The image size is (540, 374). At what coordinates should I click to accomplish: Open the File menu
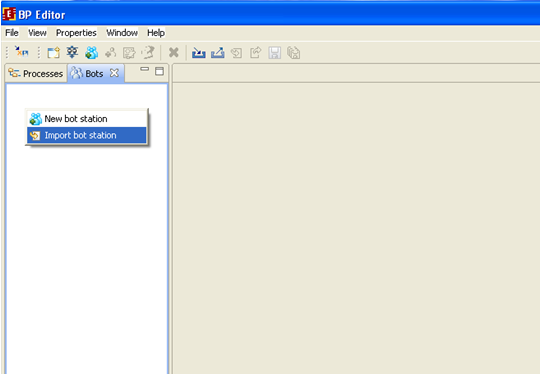click(x=12, y=33)
